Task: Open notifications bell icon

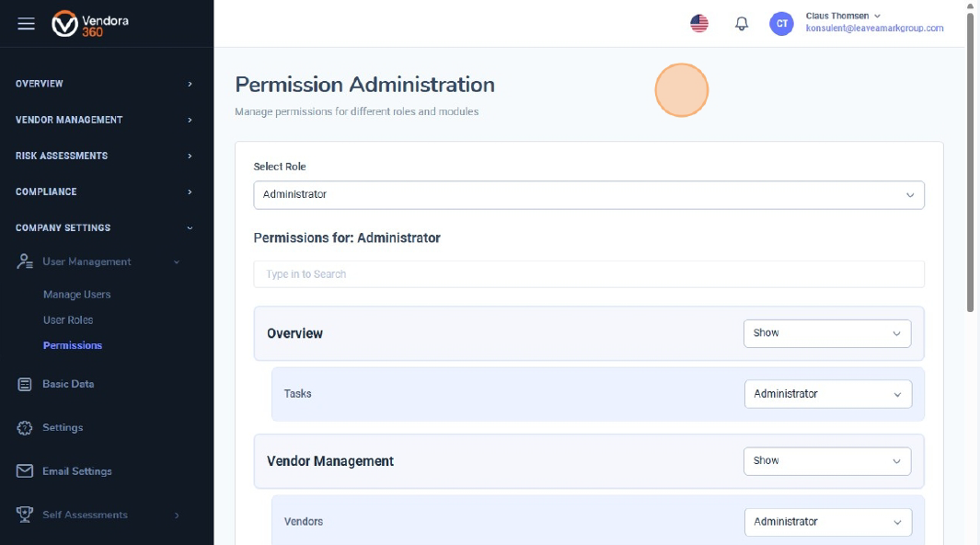Action: click(x=742, y=24)
